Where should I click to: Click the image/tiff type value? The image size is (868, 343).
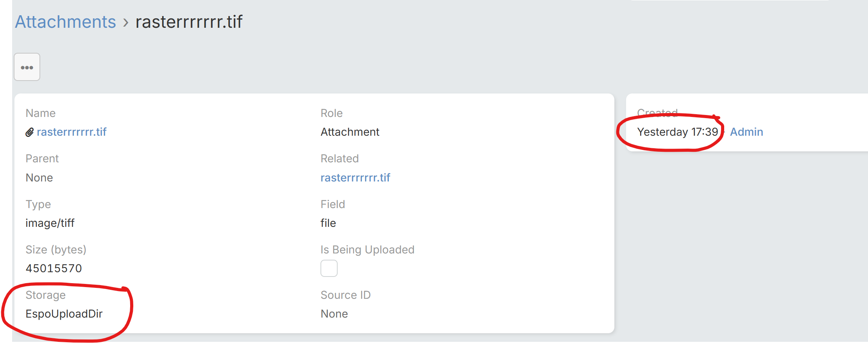coord(50,223)
